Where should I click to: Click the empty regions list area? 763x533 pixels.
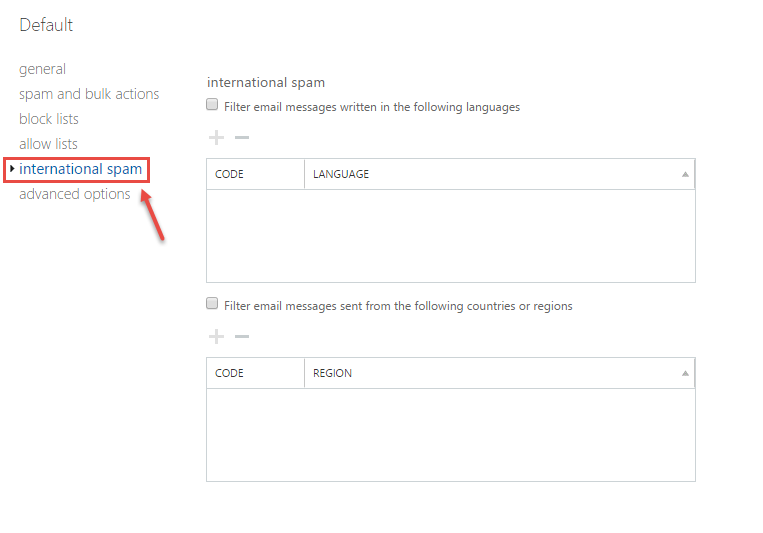coord(451,435)
